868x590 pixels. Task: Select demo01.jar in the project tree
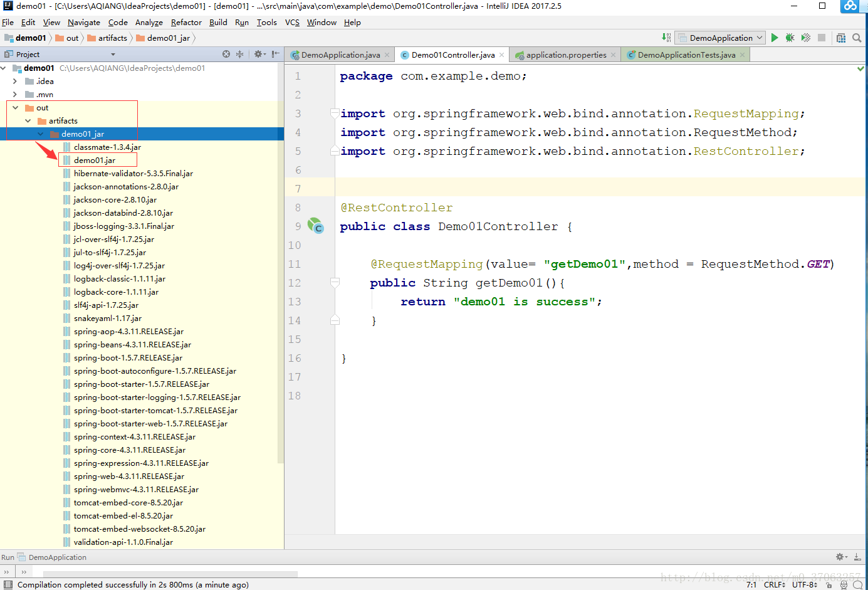(x=95, y=161)
